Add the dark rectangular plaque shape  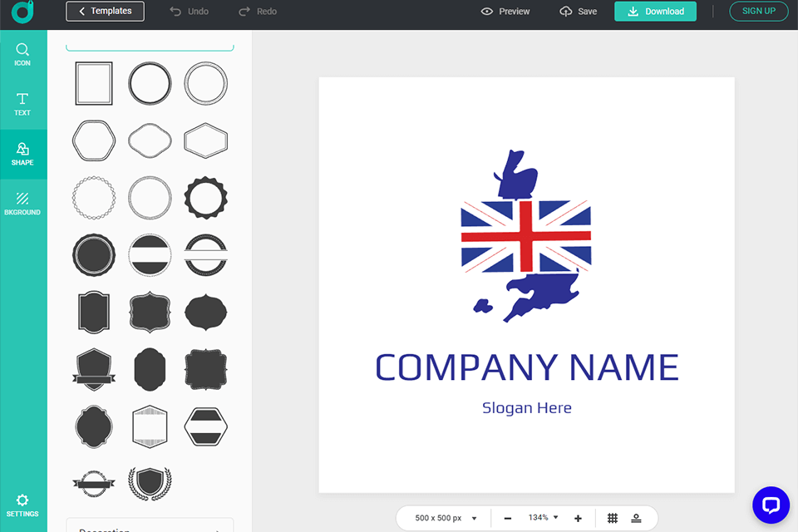click(94, 312)
